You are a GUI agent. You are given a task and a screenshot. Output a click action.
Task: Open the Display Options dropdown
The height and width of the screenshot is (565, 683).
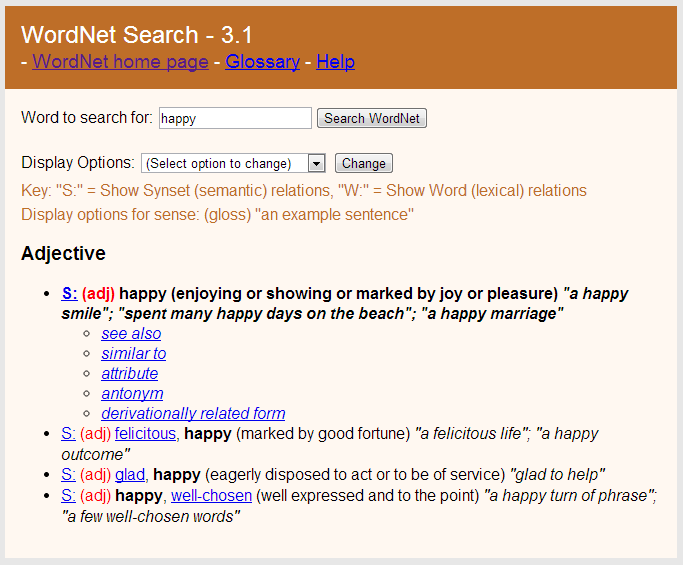(x=233, y=163)
